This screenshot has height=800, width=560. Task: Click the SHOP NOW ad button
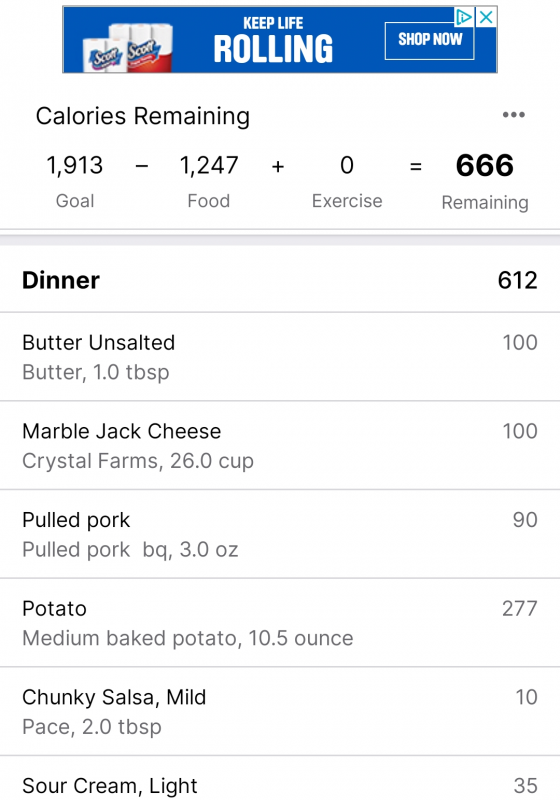point(429,40)
